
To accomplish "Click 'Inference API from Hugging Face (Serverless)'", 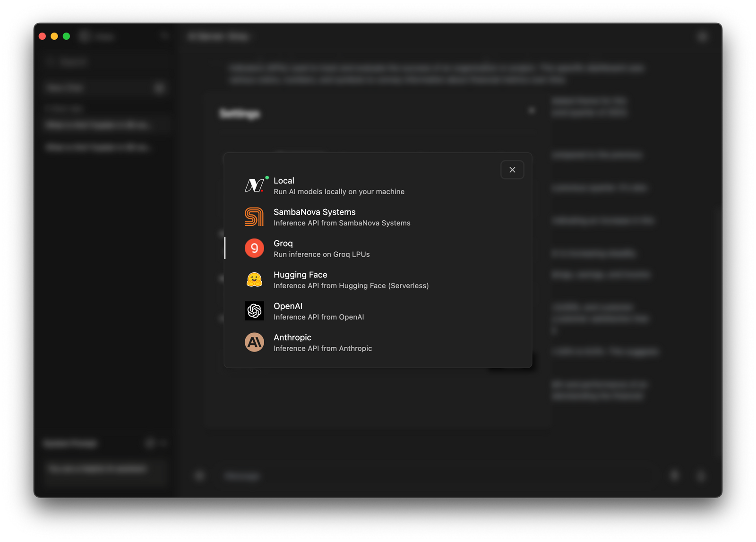I will [351, 286].
